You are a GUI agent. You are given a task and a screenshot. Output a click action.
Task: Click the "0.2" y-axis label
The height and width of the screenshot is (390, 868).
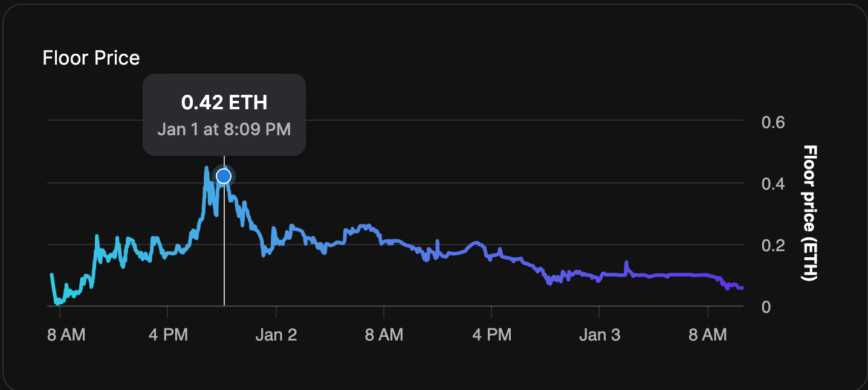(773, 246)
